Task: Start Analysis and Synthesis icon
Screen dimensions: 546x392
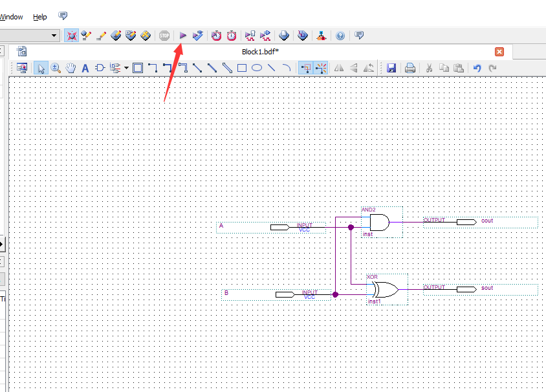Action: tap(197, 36)
